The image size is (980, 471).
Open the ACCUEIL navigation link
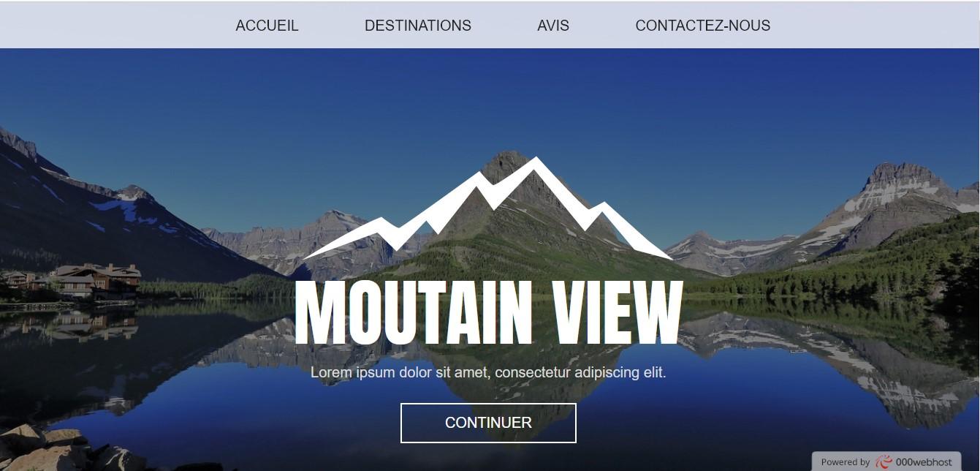click(267, 26)
